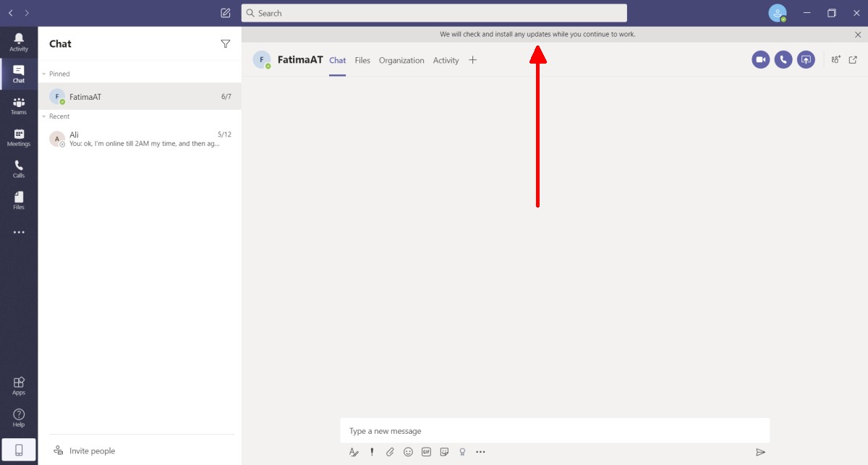This screenshot has width=868, height=465.
Task: Open the chat list filter
Action: pos(226,43)
